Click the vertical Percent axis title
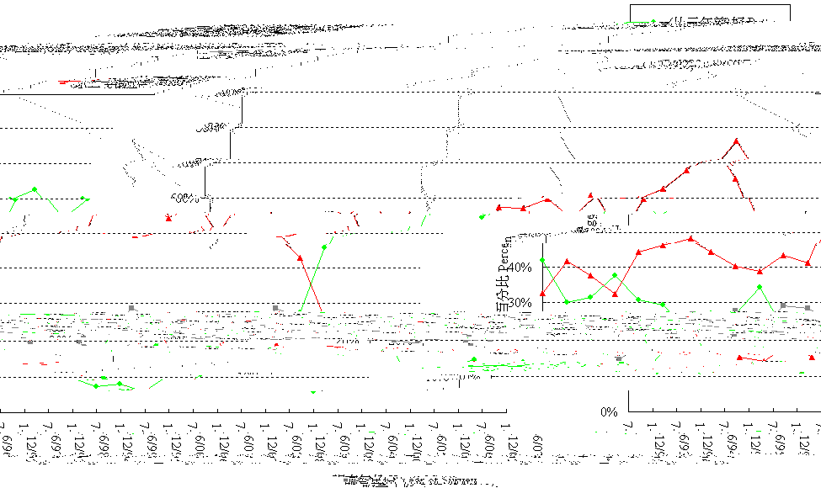This screenshot has height=504, width=821. [503, 273]
